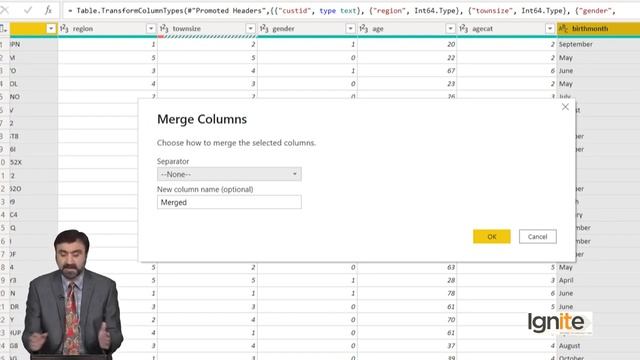Open the agecat column filter dropdown
Screen dimensions: 640x360
click(x=550, y=29)
